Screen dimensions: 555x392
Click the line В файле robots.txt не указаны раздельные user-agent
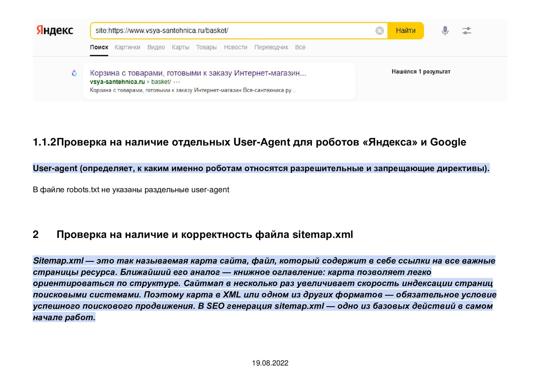[x=131, y=190]
